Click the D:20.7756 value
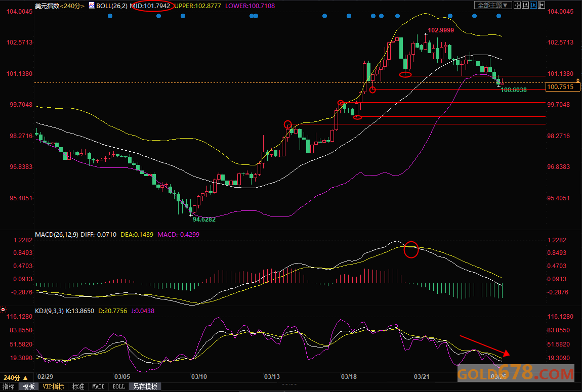The height and width of the screenshot is (392, 582). coord(112,311)
